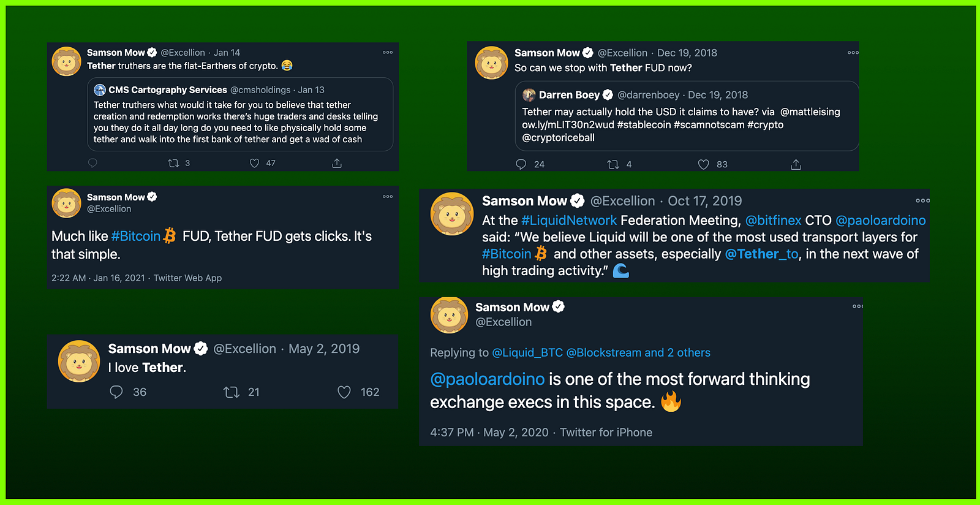Like the flat-Earthers tweet with 47 likes

click(255, 163)
